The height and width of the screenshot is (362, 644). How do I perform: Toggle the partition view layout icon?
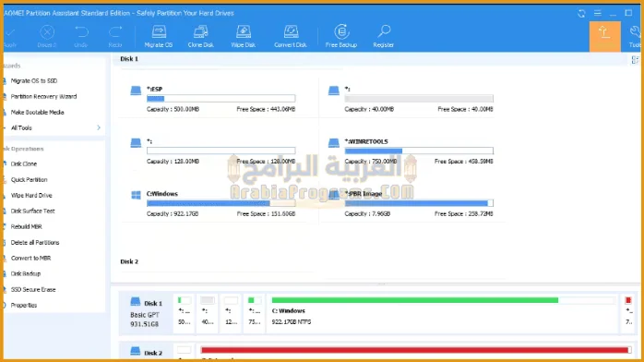[x=635, y=60]
